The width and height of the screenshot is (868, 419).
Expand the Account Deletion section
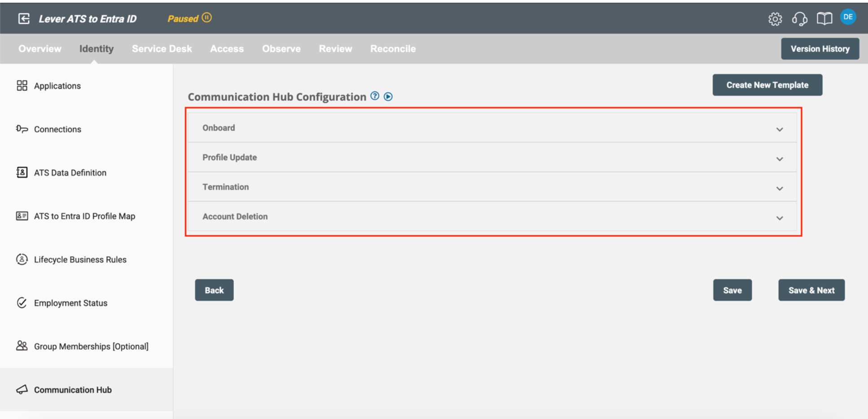click(x=779, y=218)
